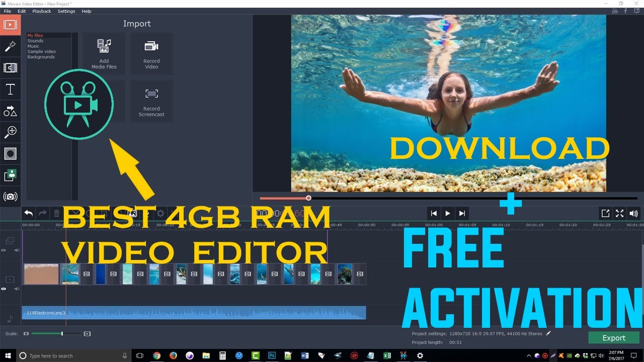
Task: Open the Playback menu
Action: tap(42, 11)
